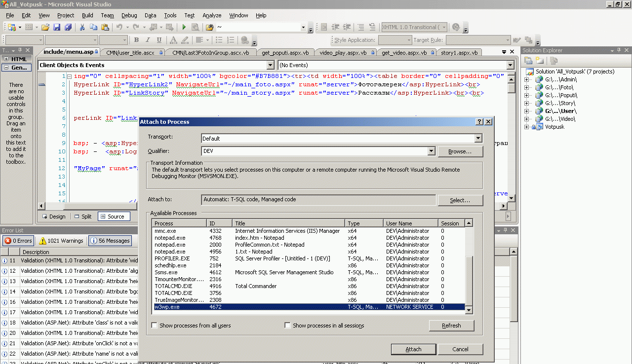Open the 'Client Objects & Events' dropdown
The height and width of the screenshot is (364, 632).
tap(270, 65)
